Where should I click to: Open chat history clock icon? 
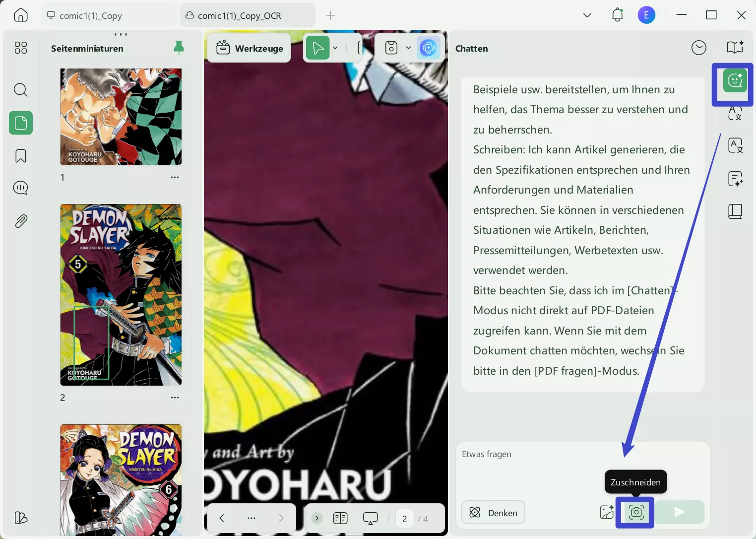tap(699, 48)
